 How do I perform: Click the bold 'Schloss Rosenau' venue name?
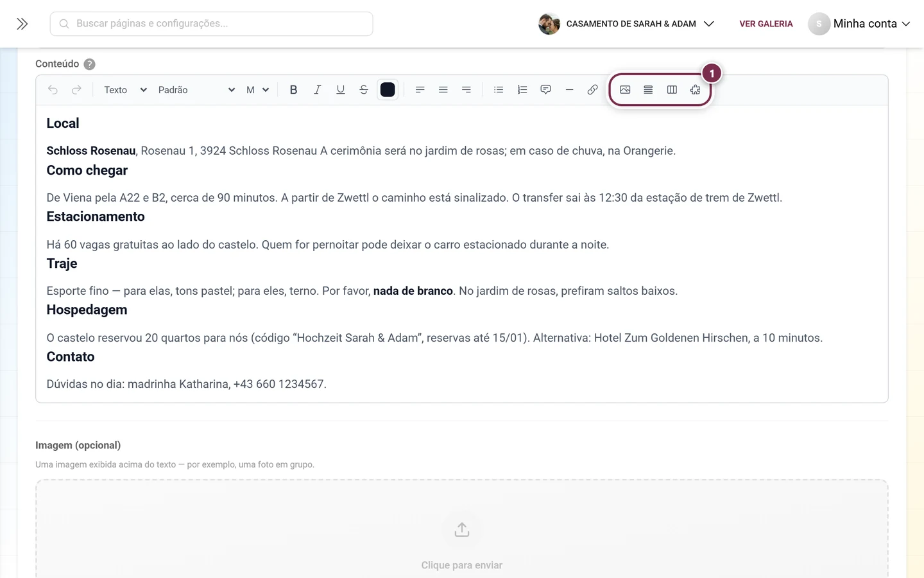click(91, 151)
